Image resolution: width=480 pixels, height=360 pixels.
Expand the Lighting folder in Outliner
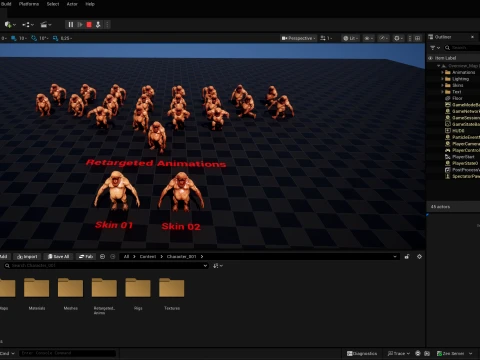click(x=442, y=79)
